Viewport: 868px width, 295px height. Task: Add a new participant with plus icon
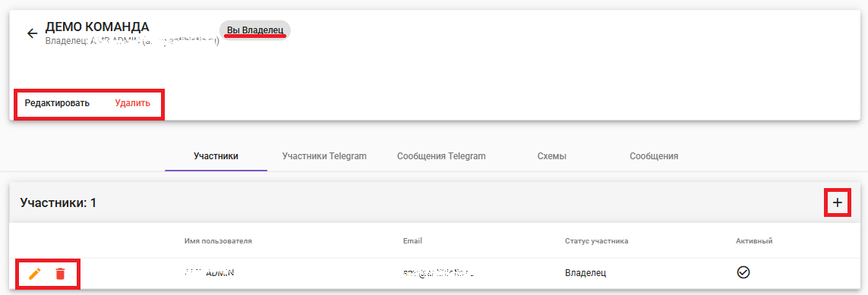click(838, 202)
